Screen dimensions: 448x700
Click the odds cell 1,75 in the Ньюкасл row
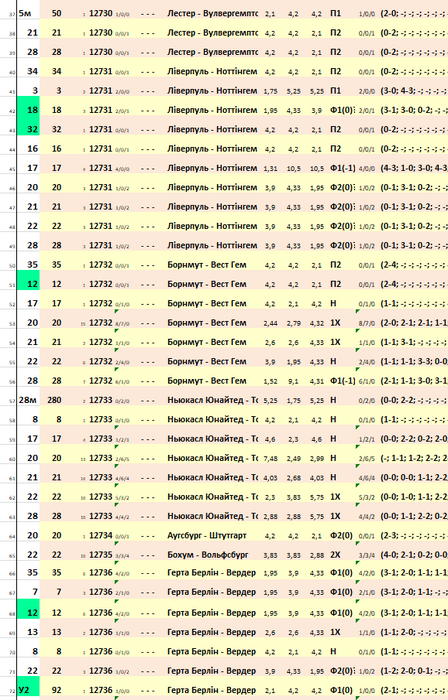[294, 400]
